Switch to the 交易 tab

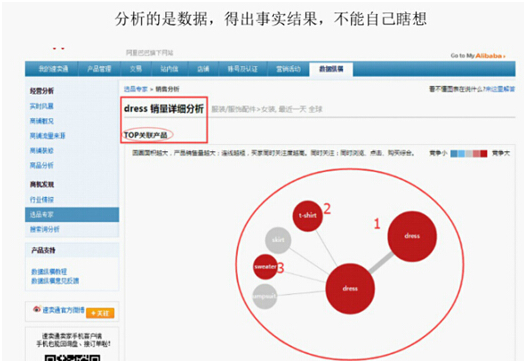tap(136, 69)
